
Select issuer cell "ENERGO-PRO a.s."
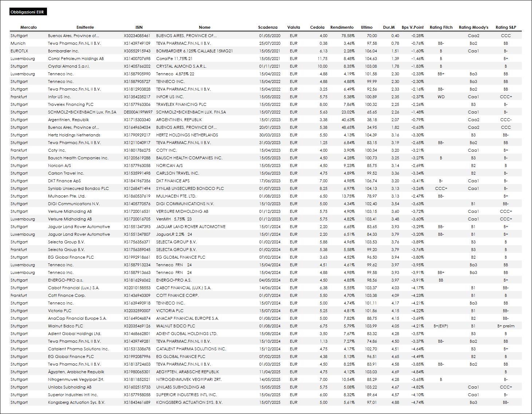click(66, 280)
